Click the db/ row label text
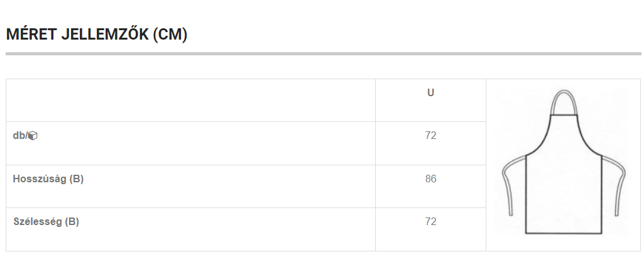The height and width of the screenshot is (264, 644). click(19, 135)
